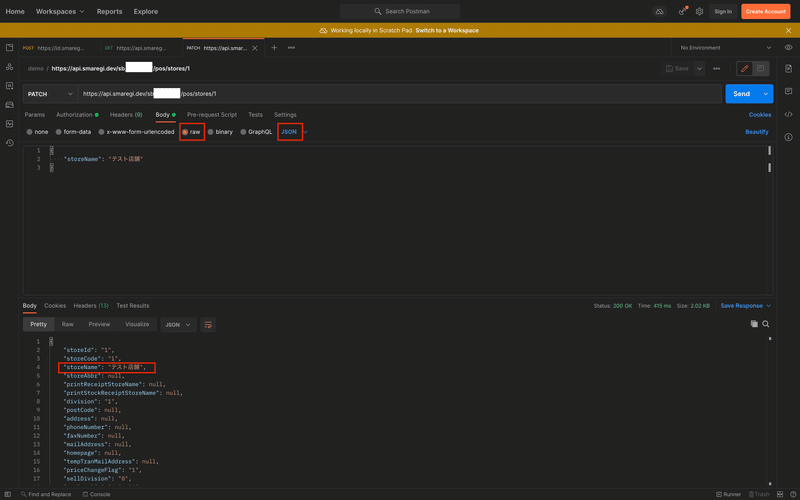Open the Mock Servers sidebar icon
Viewport: 800px width, 500px height.
[x=9, y=105]
